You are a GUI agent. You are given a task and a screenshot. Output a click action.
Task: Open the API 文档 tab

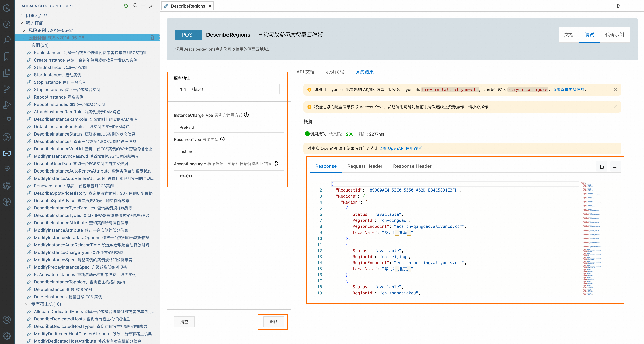coord(305,72)
